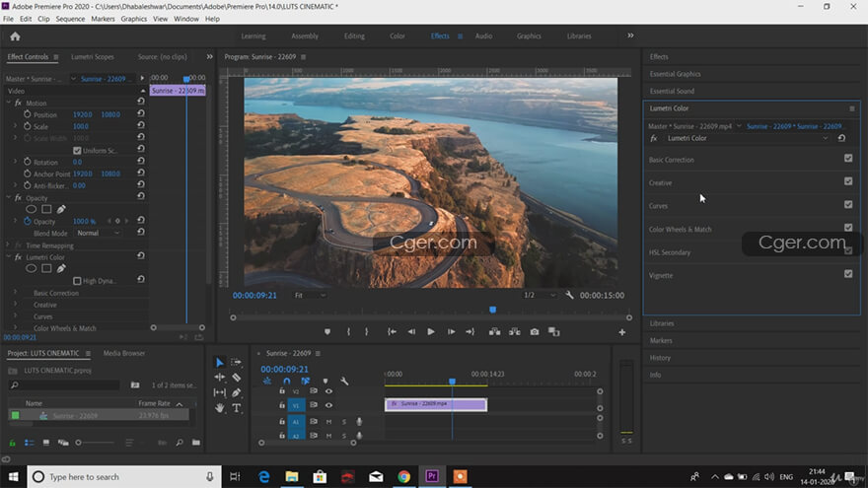Step forward one frame
The image size is (868, 488).
pos(451,332)
